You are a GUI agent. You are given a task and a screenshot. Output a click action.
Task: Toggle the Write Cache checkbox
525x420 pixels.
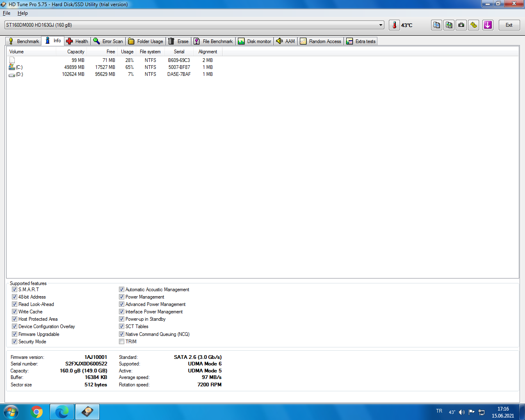14,312
